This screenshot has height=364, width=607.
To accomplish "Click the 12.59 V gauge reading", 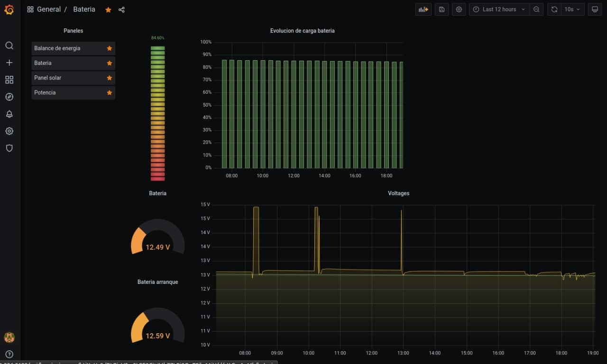I will 157,336.
